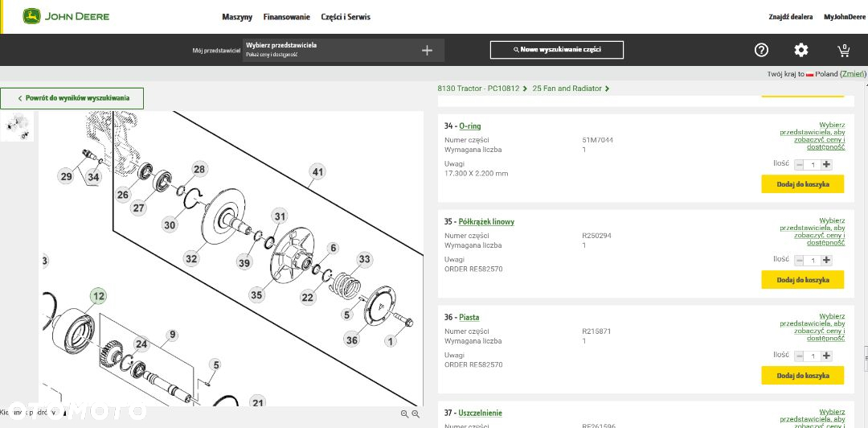This screenshot has height=428, width=868.
Task: Open 8130 Tractor - PC10812 breadcrumb
Action: [478, 88]
